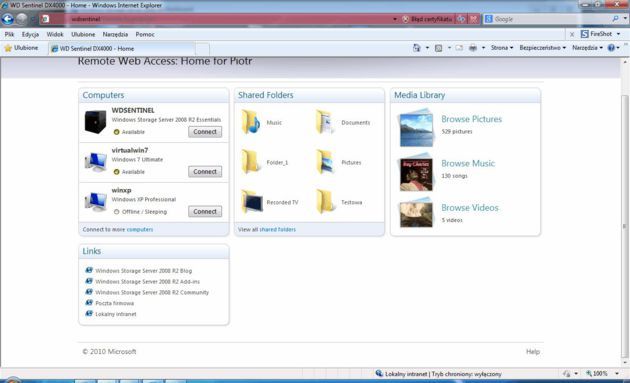630x383 pixels.
Task: Expand the Bezpieczeństwo dropdown
Action: (x=542, y=48)
